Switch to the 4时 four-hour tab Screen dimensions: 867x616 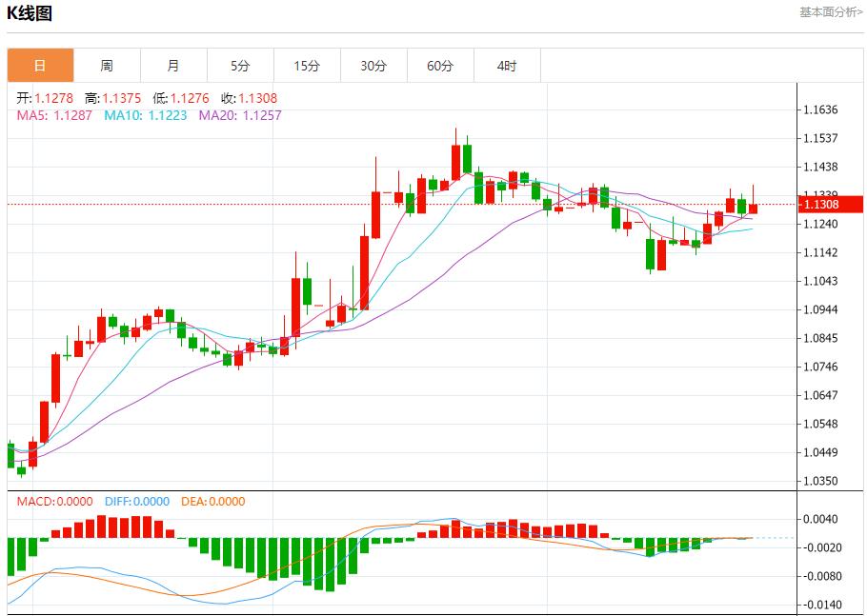click(507, 66)
